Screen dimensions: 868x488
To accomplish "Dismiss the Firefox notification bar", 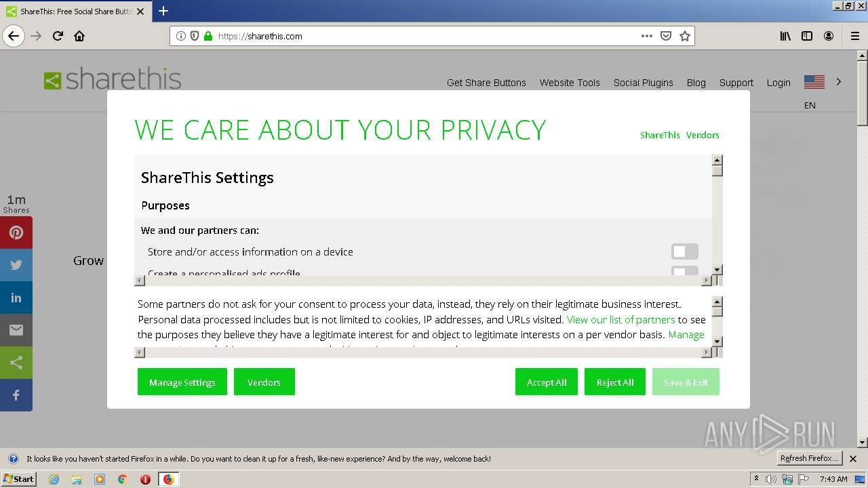I will [x=853, y=458].
